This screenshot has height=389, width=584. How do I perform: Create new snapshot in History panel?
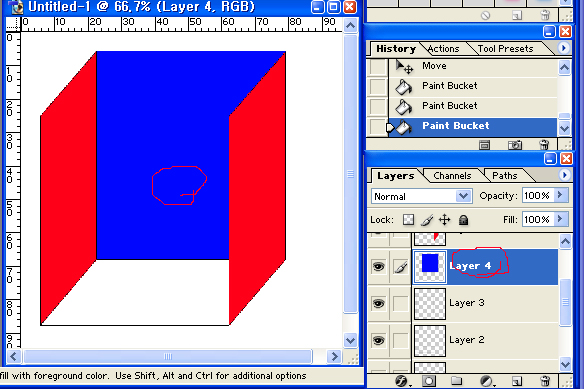pyautogui.click(x=515, y=145)
